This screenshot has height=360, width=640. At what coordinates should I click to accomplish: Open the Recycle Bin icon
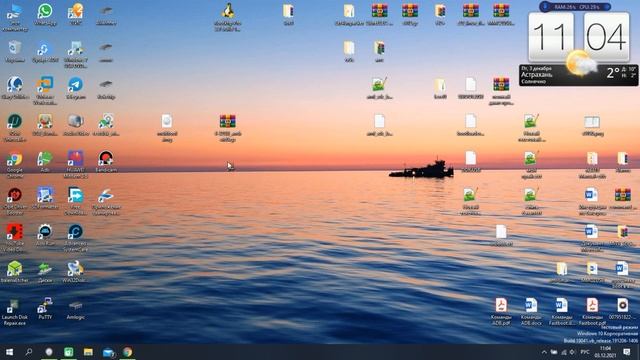tap(15, 51)
